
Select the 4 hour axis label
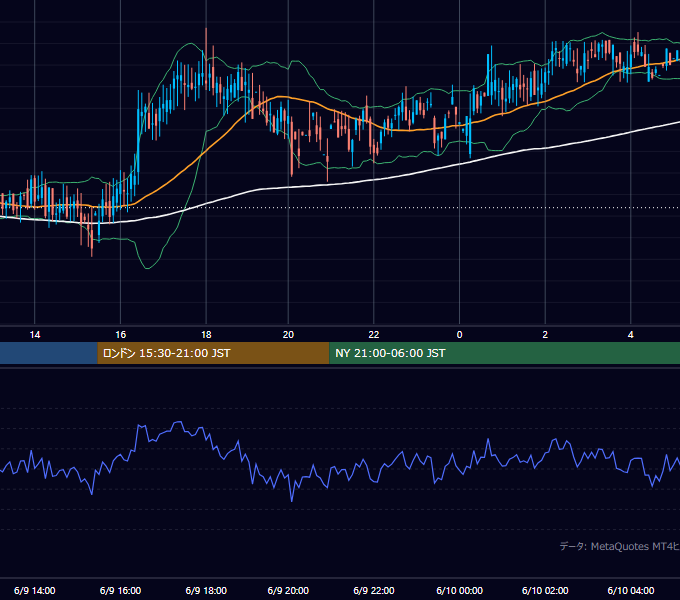click(631, 335)
